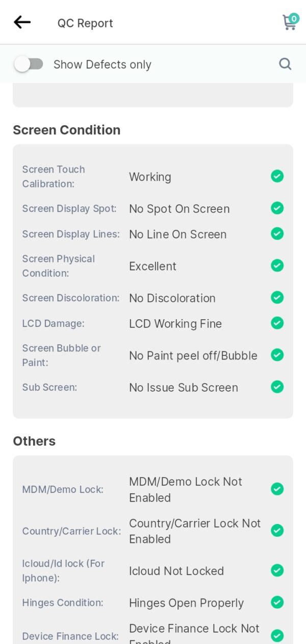Tap the Screen Condition section heading
The image size is (306, 644).
67,130
